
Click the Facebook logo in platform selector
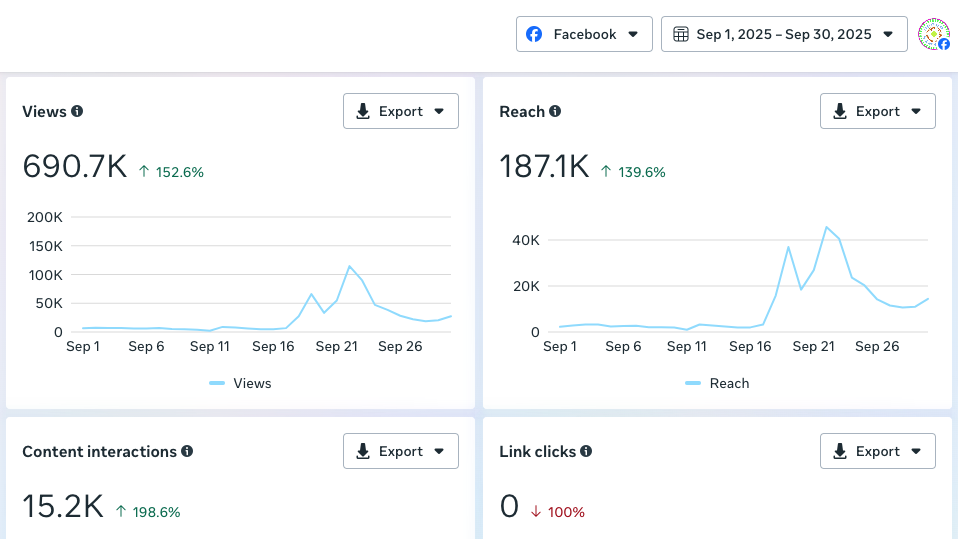[x=535, y=34]
